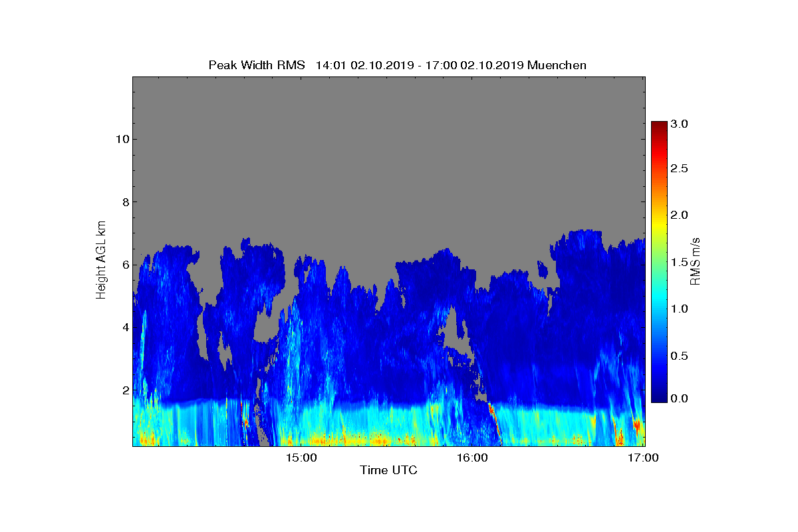Image resolution: width=798 pixels, height=532 pixels.
Task: Click the 'Muenchen' station name in title
Action: click(x=557, y=65)
